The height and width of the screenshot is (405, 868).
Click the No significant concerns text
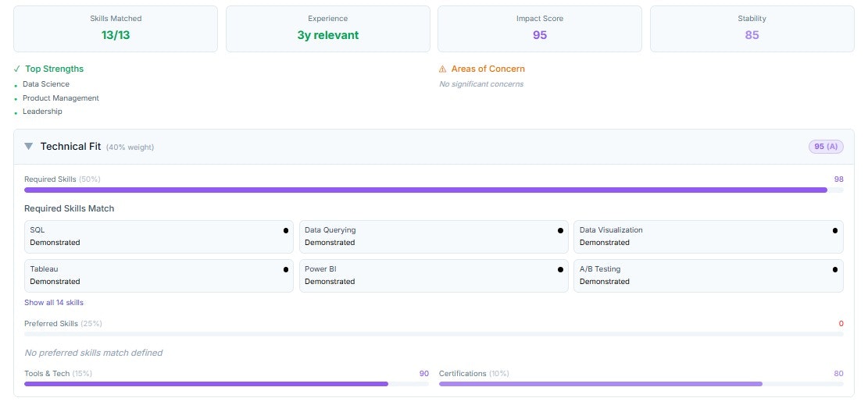pyautogui.click(x=481, y=84)
